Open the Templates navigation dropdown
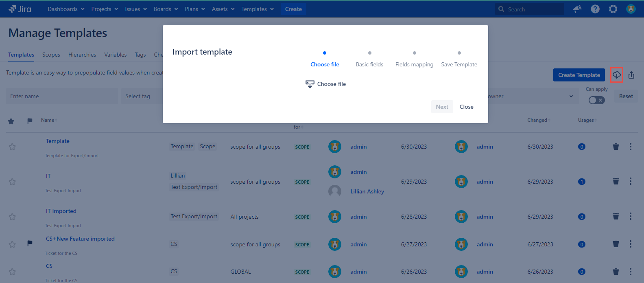This screenshot has height=283, width=644. (258, 9)
